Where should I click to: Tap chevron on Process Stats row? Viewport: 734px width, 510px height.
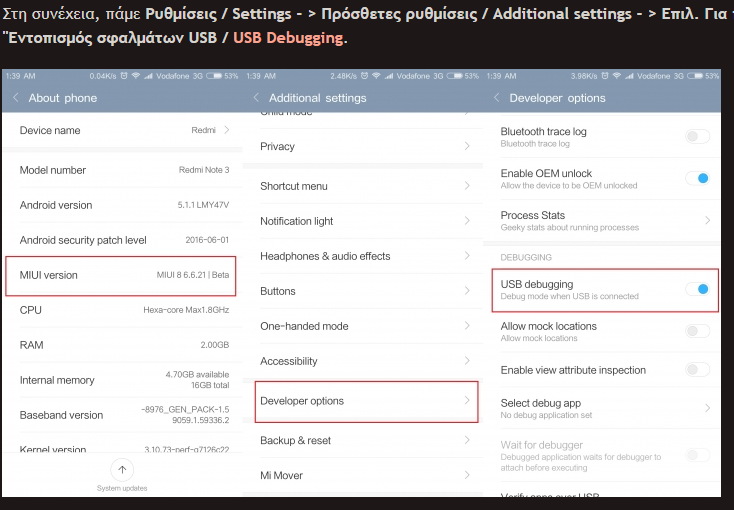708,220
